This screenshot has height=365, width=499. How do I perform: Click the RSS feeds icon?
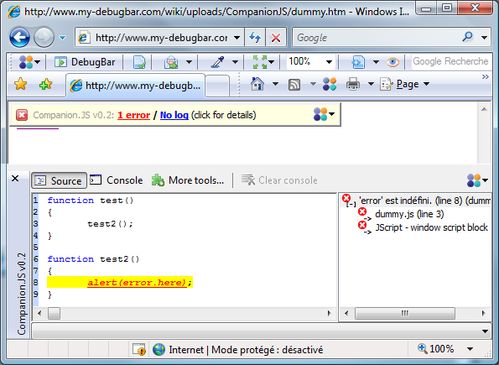[294, 85]
